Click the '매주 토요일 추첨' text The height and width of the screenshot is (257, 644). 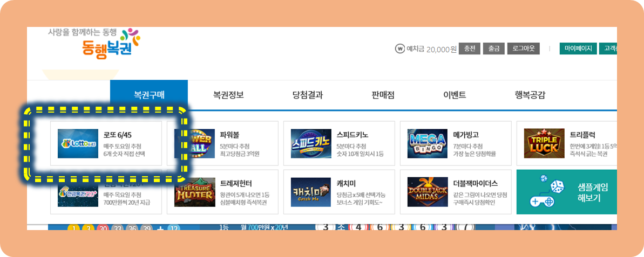point(123,147)
